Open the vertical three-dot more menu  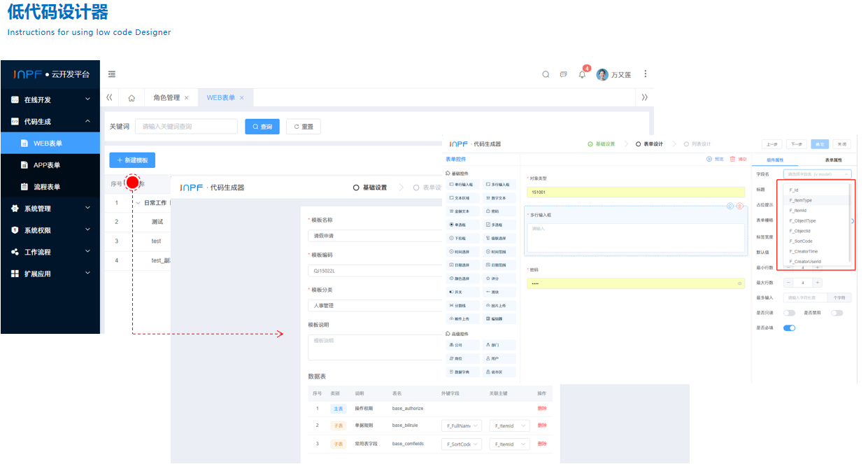[x=645, y=74]
